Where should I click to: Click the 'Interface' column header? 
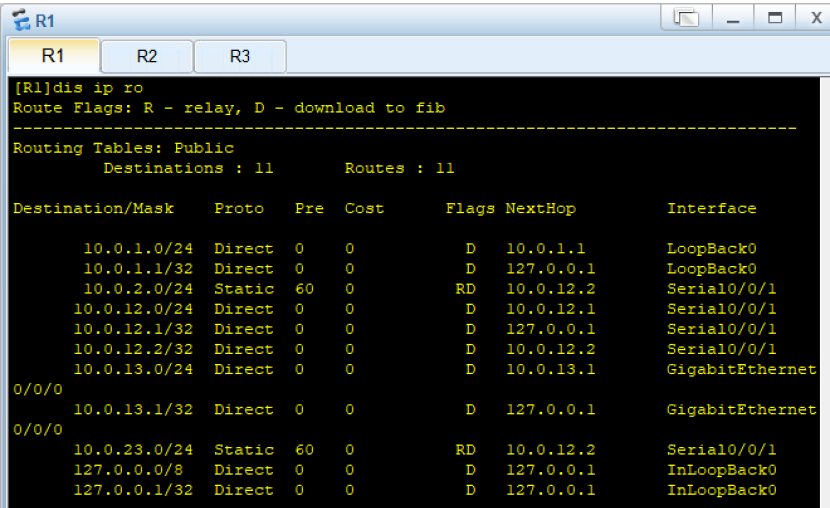coord(711,208)
